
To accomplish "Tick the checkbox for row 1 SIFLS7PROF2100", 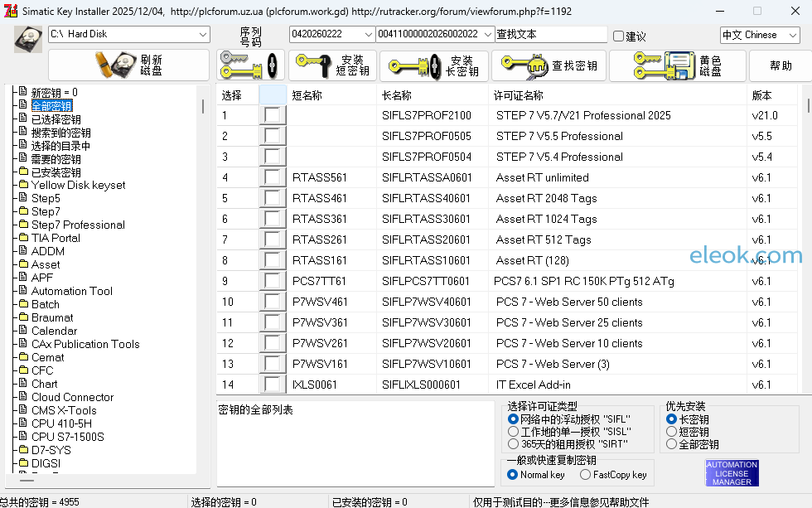I will (x=273, y=116).
